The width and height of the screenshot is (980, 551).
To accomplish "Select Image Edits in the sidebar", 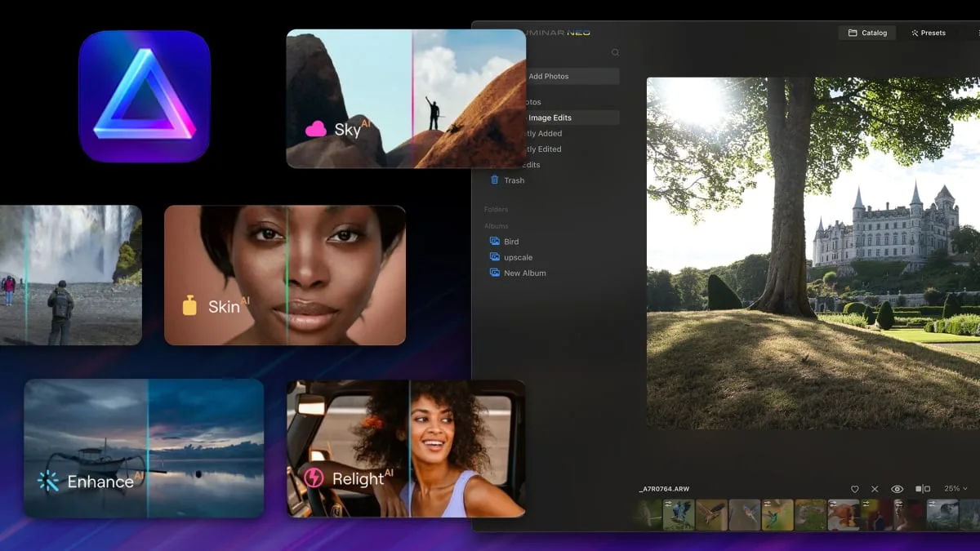I will coord(550,117).
